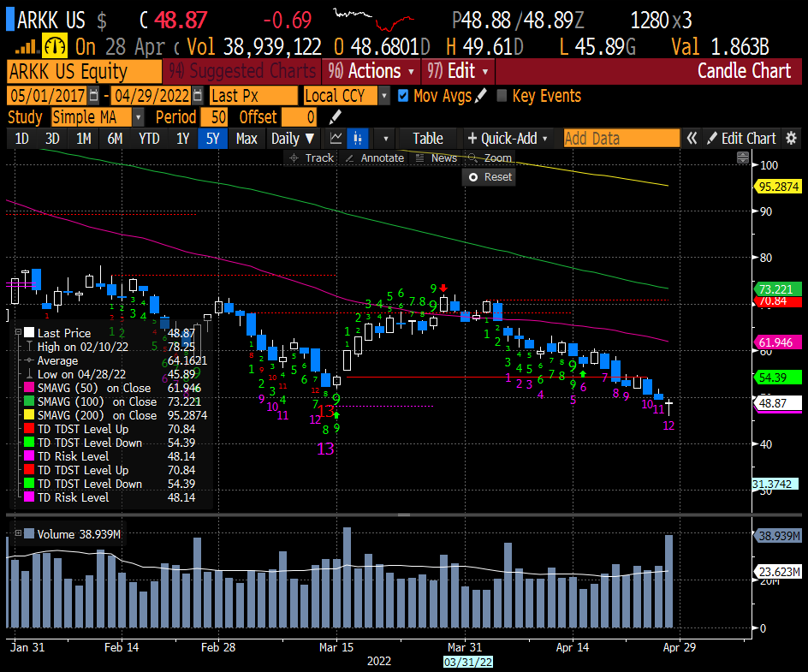Click the small icon at the chart's upper right corner
The height and width of the screenshot is (672, 808).
(743, 158)
